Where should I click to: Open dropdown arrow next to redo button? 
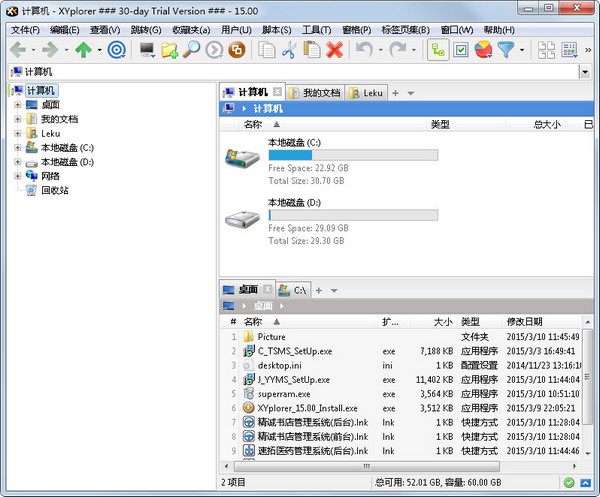pyautogui.click(x=414, y=50)
